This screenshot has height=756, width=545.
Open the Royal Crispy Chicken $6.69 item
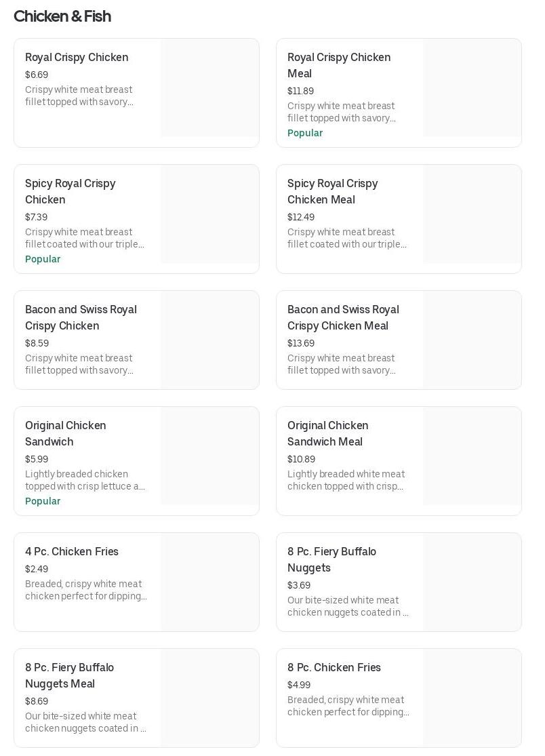pyautogui.click(x=77, y=58)
